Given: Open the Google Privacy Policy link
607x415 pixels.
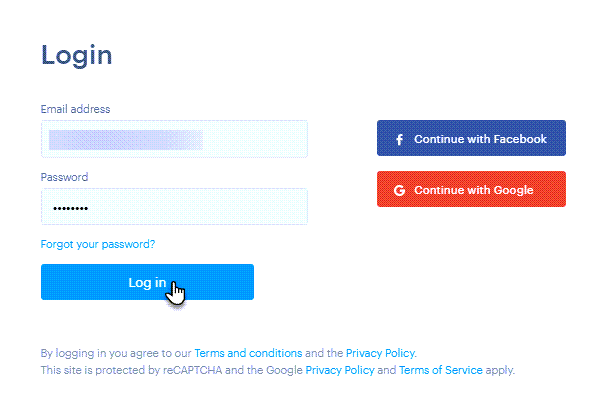Looking at the screenshot, I should click(x=340, y=370).
